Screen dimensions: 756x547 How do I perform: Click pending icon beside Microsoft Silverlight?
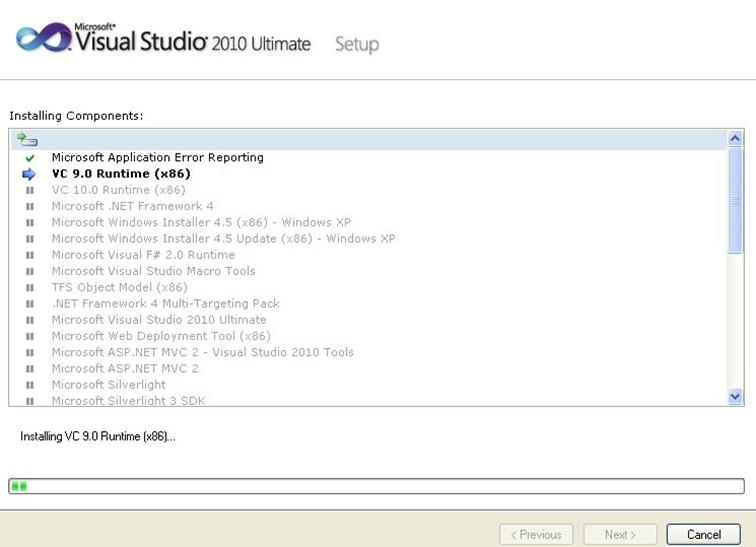[x=30, y=385]
